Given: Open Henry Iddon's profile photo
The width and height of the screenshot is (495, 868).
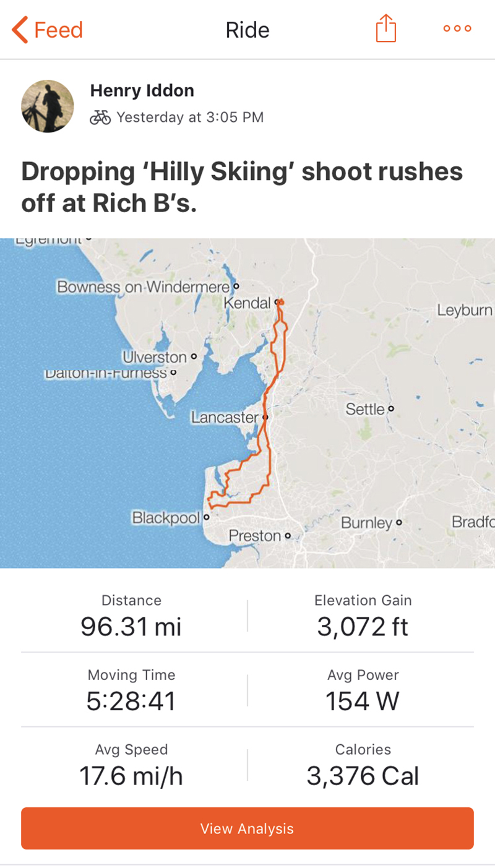Looking at the screenshot, I should pos(48,106).
